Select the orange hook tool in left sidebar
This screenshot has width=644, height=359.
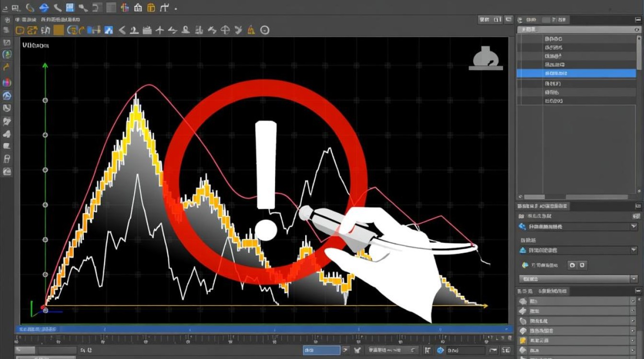click(x=7, y=67)
